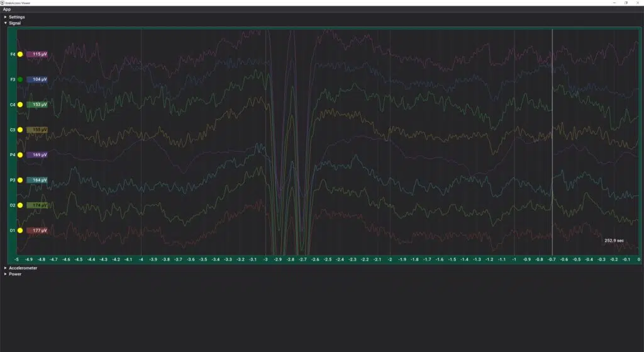Select the C4 channel label
Image resolution: width=644 pixels, height=352 pixels.
coord(13,105)
